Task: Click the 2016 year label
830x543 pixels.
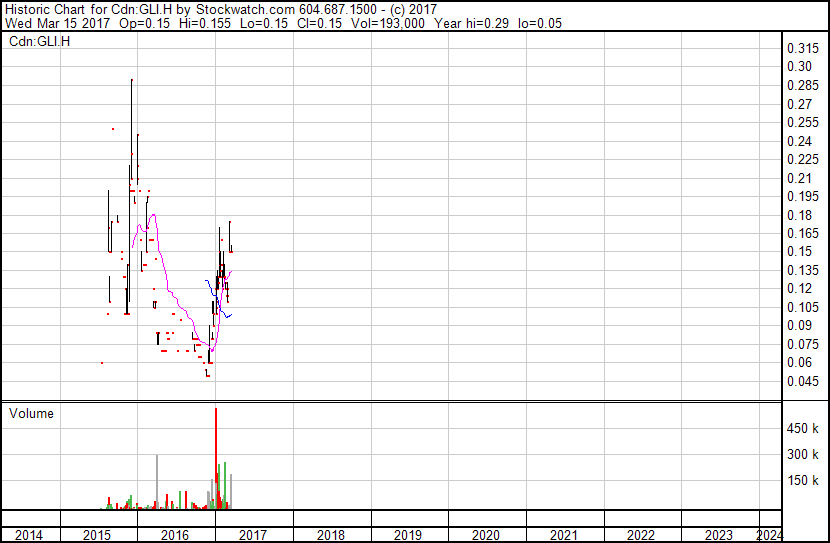Action: [x=175, y=535]
